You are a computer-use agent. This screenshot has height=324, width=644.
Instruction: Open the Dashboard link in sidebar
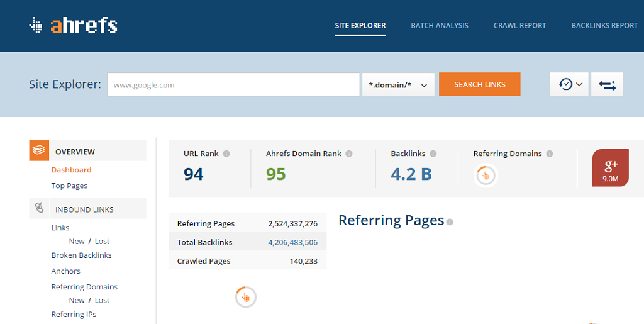pos(71,170)
